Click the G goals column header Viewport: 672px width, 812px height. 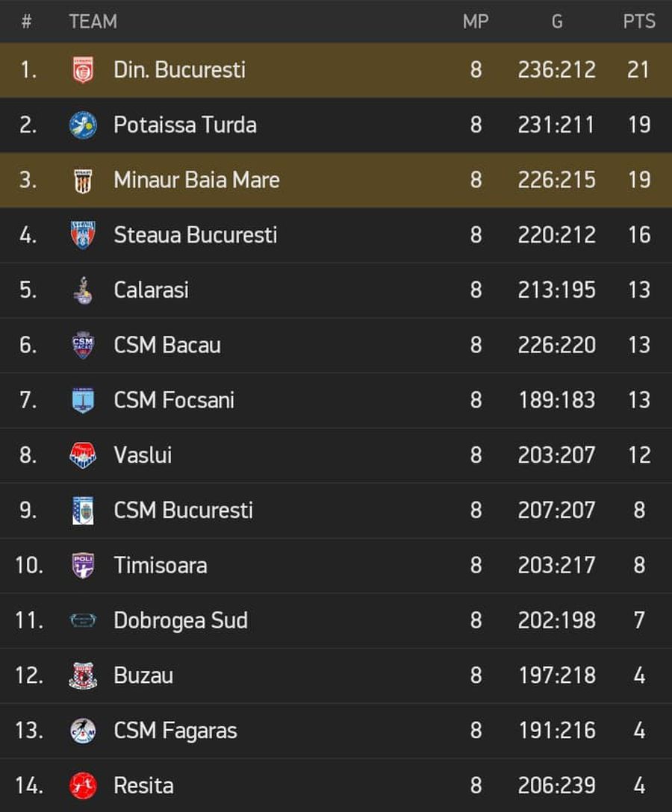click(x=557, y=21)
